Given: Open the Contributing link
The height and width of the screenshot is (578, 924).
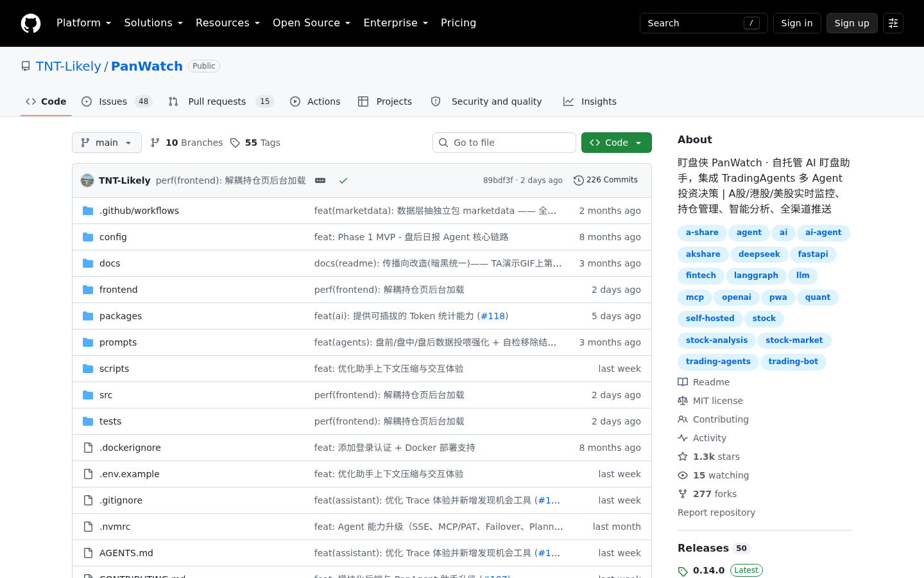Looking at the screenshot, I should pos(713,419).
